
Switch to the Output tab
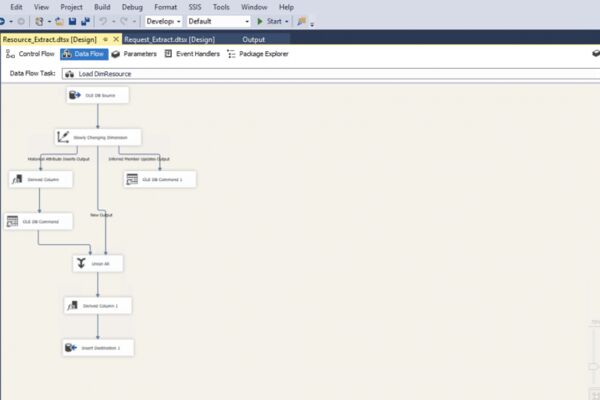coord(253,39)
